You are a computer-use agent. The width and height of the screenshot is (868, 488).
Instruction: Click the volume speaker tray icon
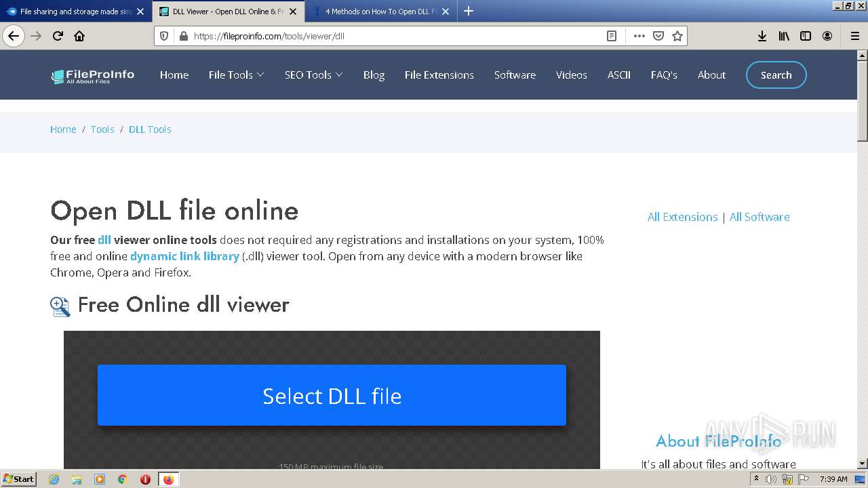coord(770,479)
